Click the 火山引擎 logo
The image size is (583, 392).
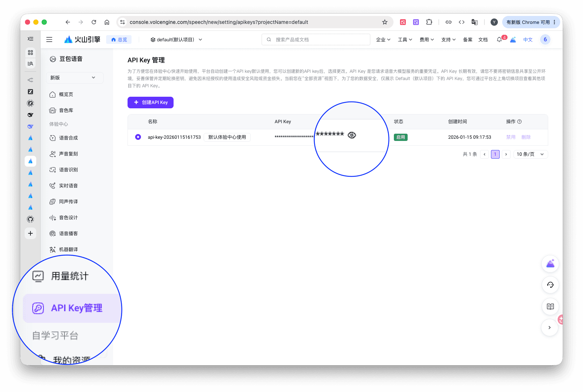click(82, 39)
